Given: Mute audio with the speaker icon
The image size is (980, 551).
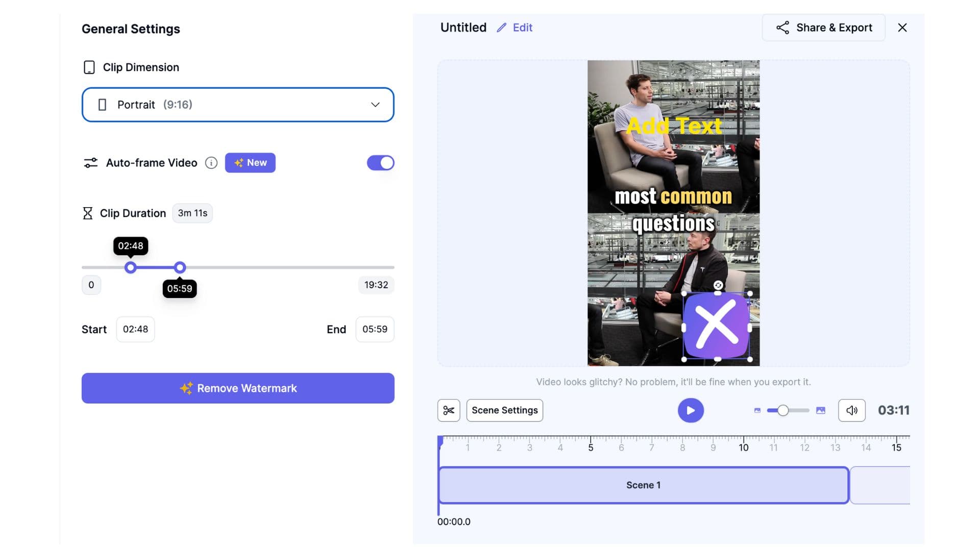Looking at the screenshot, I should [x=851, y=410].
